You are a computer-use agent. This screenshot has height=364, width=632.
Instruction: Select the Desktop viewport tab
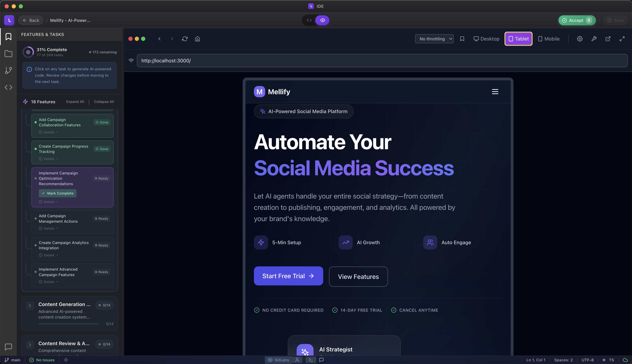(486, 39)
